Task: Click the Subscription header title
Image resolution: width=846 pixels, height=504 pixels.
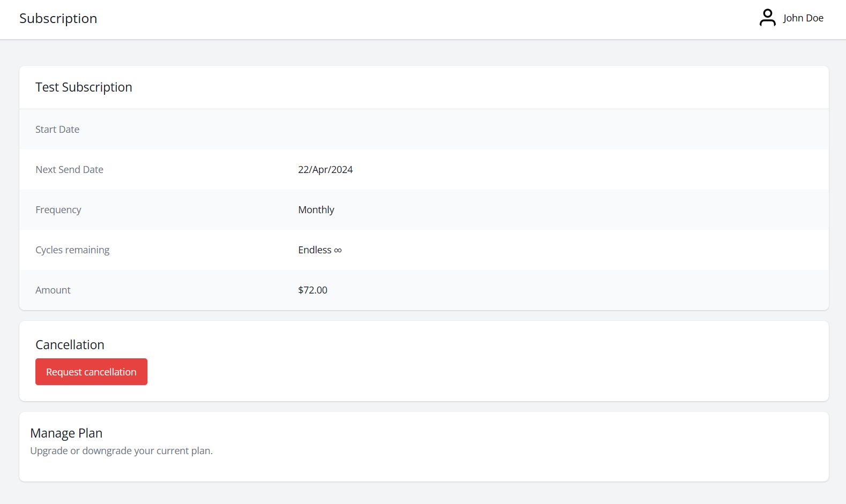Action: click(58, 18)
